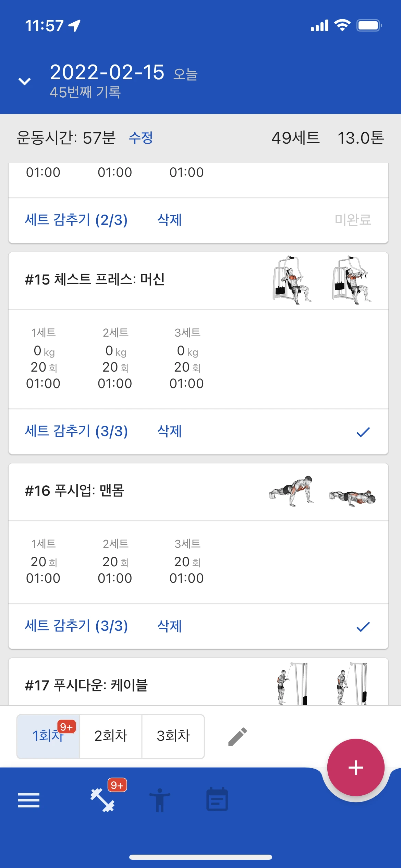Mark the 미완료 exercise as complete

353,220
